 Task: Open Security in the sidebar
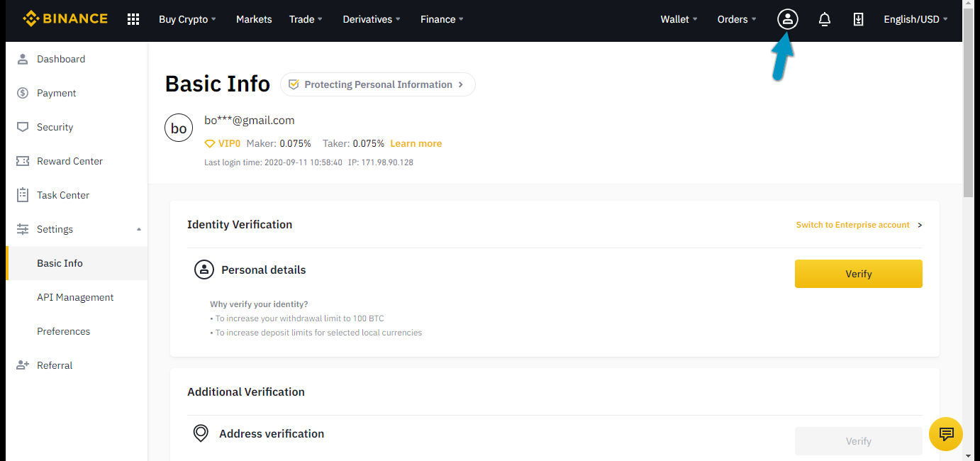77,127
